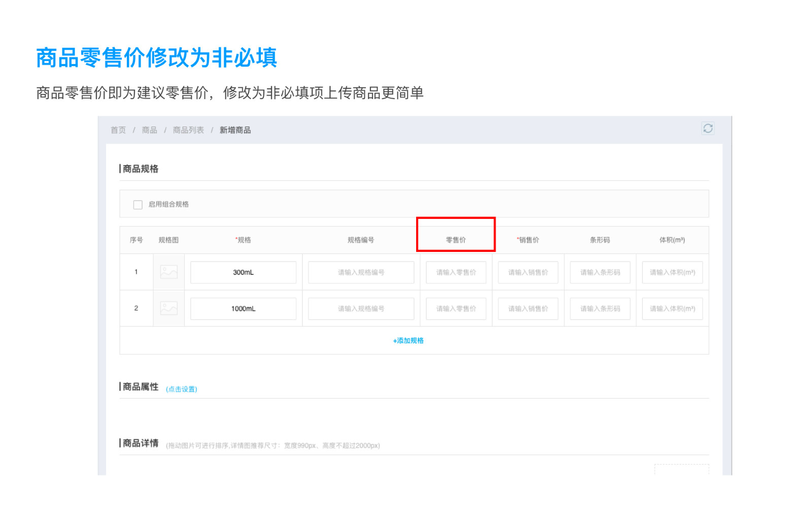Focus the 规格编号 input in row 2
Viewport: 812px width, 508px height.
pyautogui.click(x=361, y=309)
